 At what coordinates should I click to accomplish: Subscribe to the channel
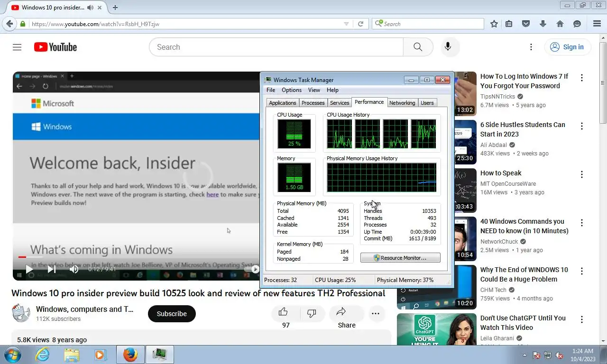pos(172,314)
